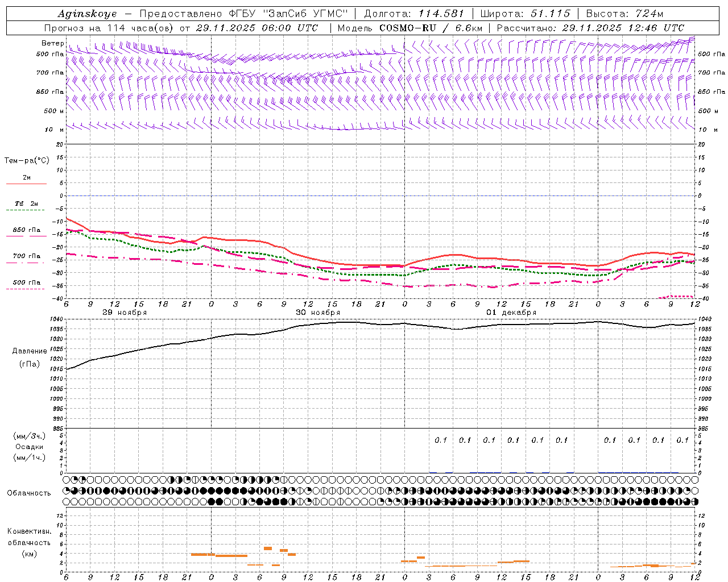Click the "(гПа)" unit under Давление
The image size is (728, 582).
tap(29, 364)
